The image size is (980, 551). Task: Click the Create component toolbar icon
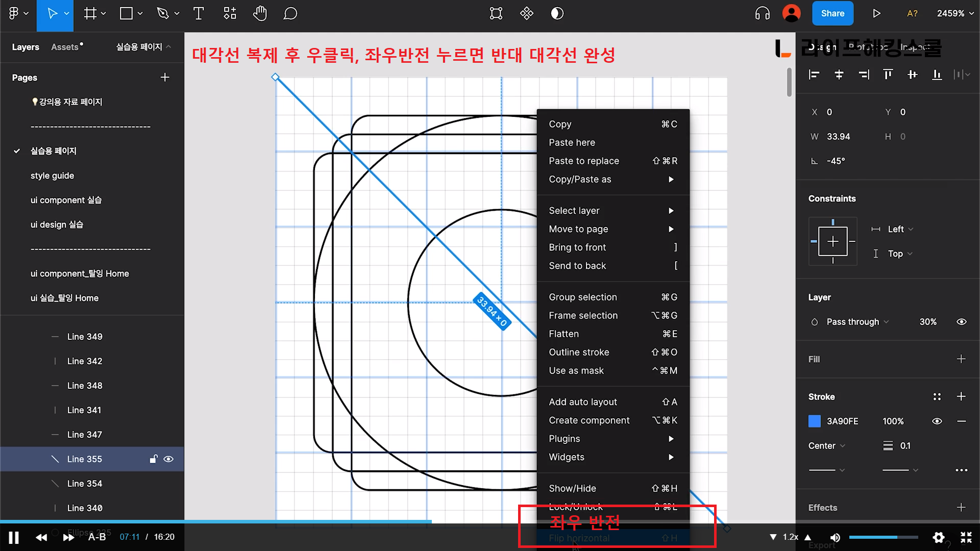tap(526, 14)
